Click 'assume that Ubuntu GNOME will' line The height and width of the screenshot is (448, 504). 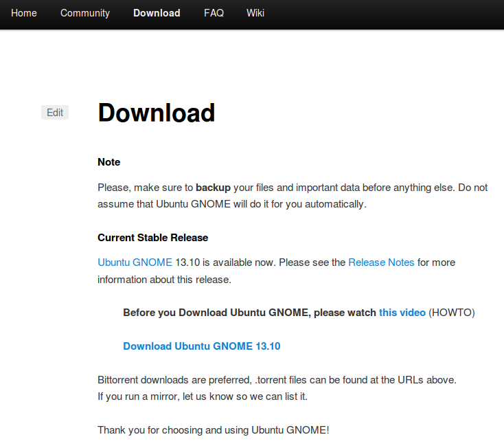pyautogui.click(x=232, y=204)
